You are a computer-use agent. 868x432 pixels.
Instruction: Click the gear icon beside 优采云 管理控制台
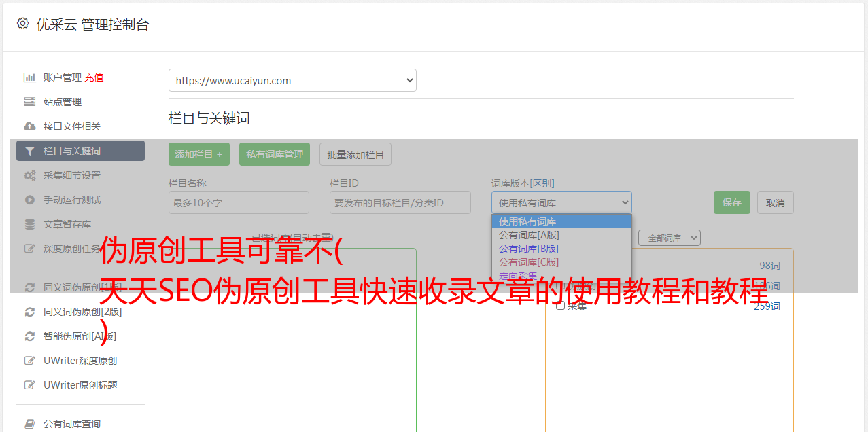point(22,24)
